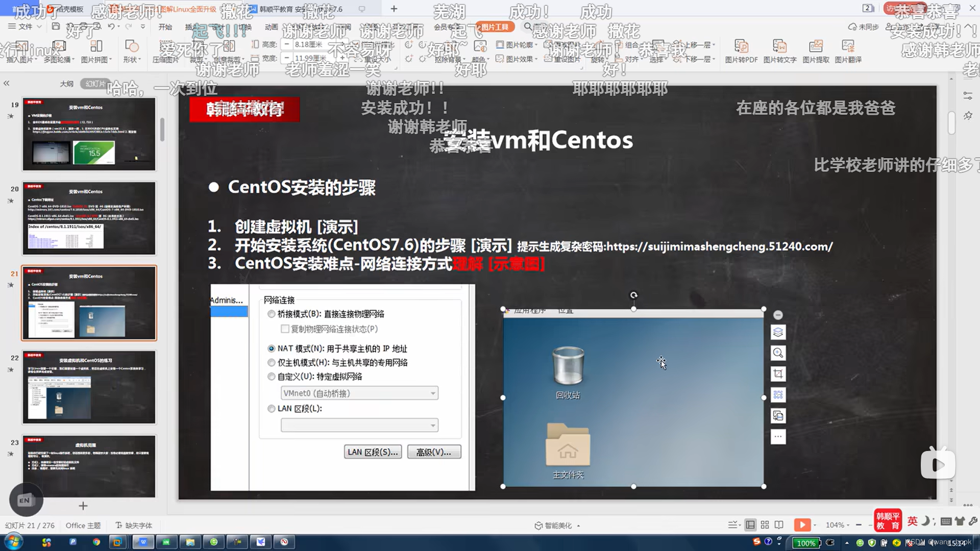This screenshot has height=551, width=980.
Task: Click the three-dots more icon beside picture
Action: pyautogui.click(x=778, y=437)
